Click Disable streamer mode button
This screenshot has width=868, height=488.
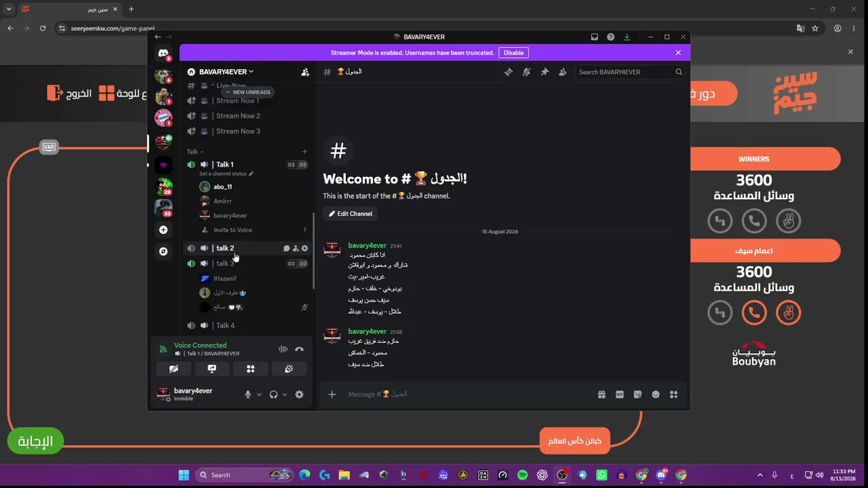514,53
